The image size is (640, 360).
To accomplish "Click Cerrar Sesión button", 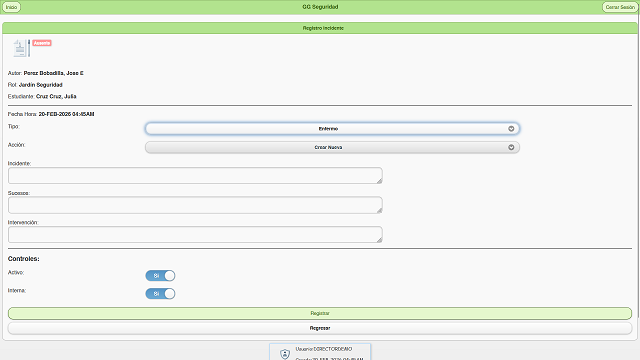I will click(620, 7).
